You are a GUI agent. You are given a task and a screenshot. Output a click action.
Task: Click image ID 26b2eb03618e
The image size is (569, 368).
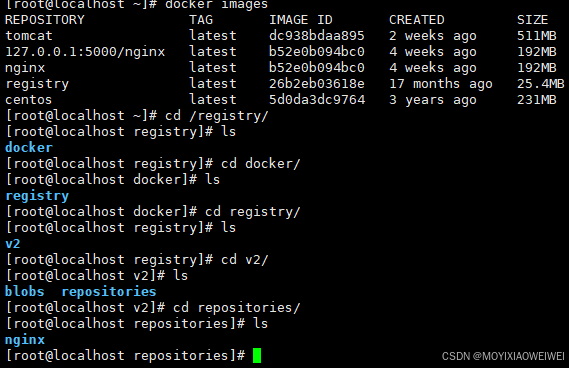pos(316,83)
